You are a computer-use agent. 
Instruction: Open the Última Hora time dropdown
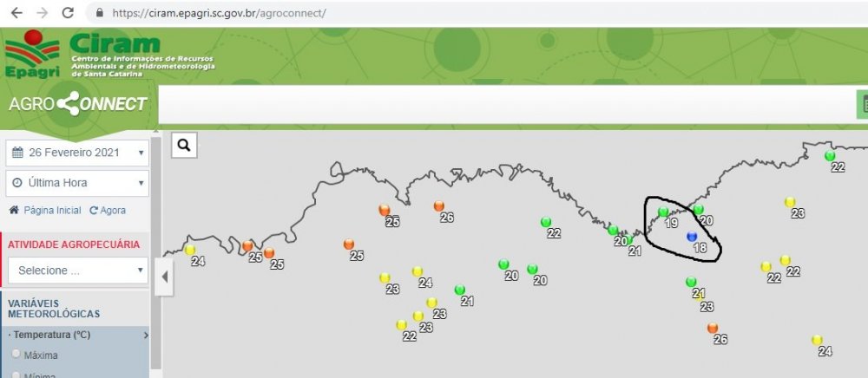[x=77, y=183]
